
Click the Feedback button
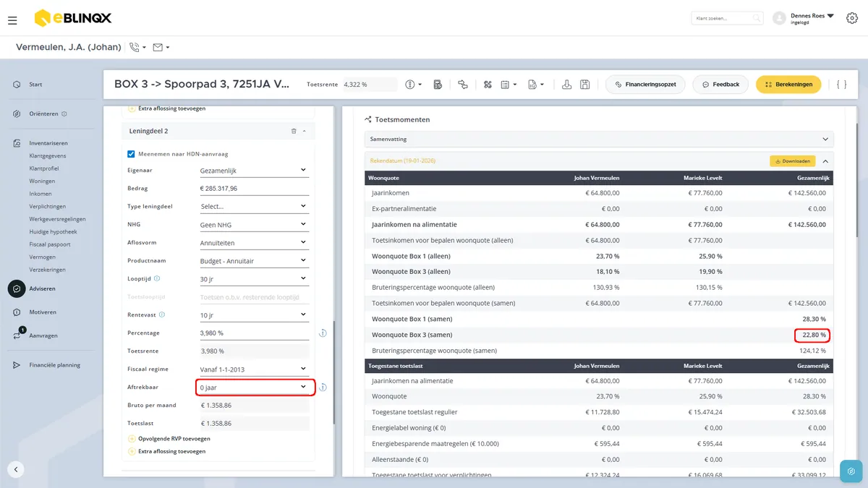(720, 85)
